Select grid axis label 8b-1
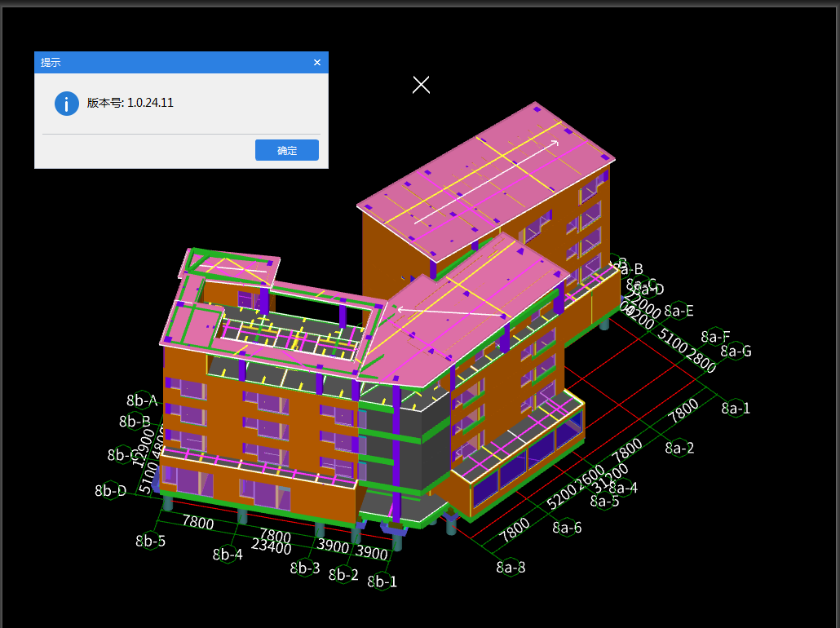Screen dimensions: 840x628 (382, 582)
